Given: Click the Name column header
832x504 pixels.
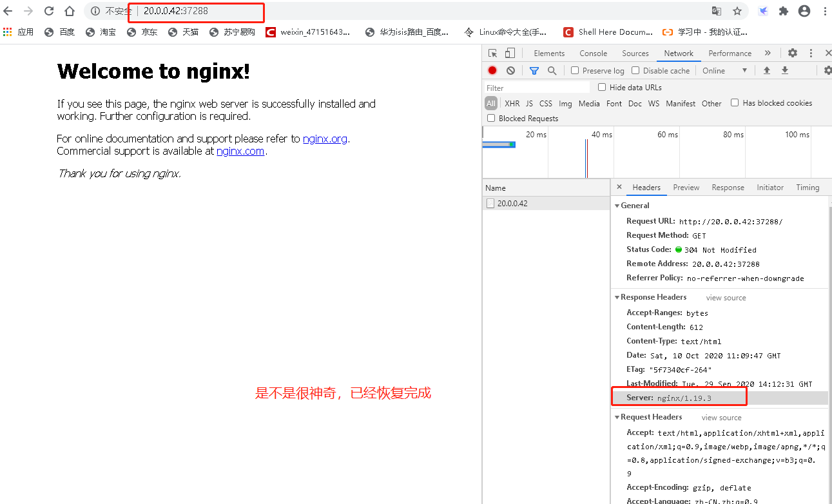Looking at the screenshot, I should point(547,188).
